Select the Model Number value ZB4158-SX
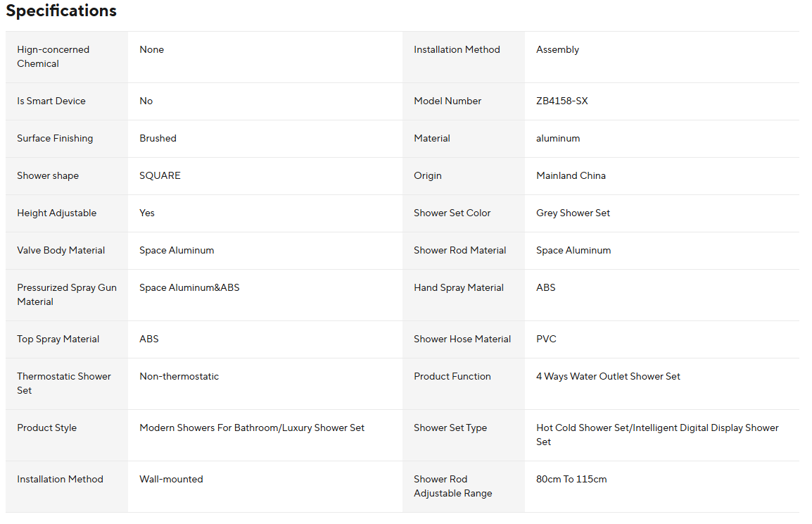Screen dimensions: 812x524 coord(562,101)
